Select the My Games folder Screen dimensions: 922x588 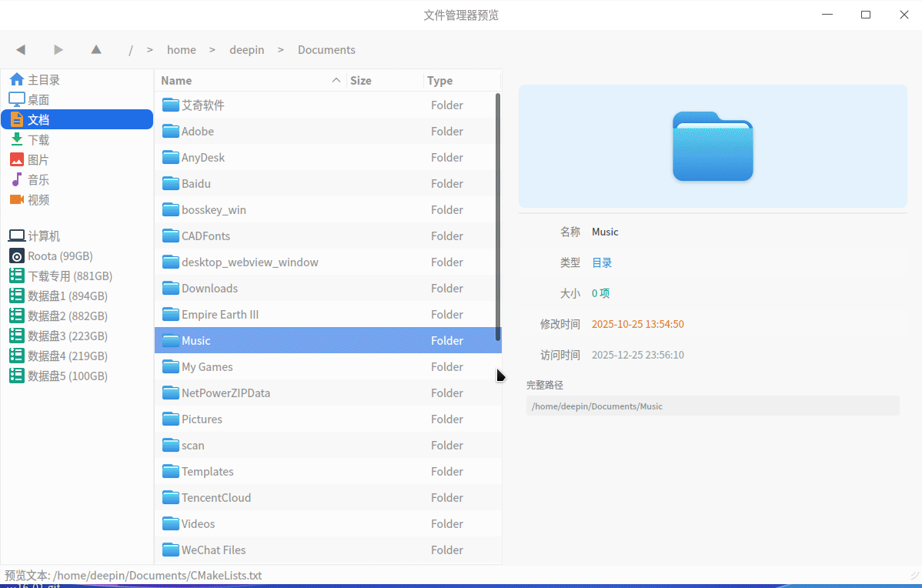pyautogui.click(x=328, y=367)
